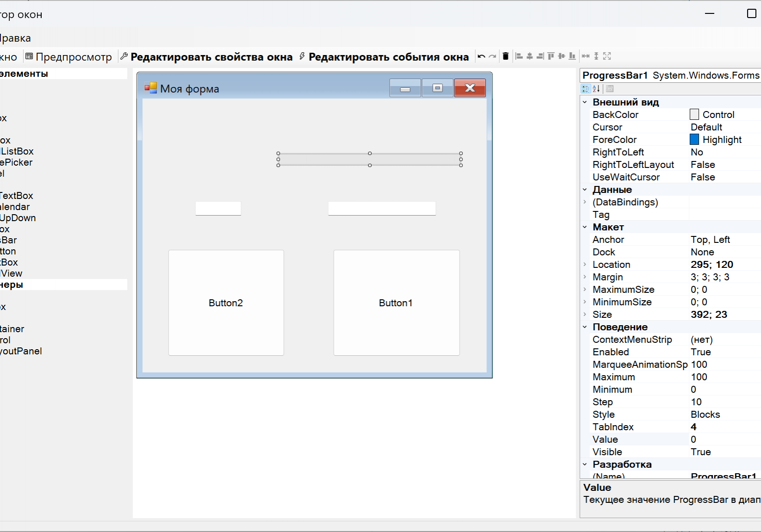This screenshot has height=532, width=761.
Task: Sort properties alphabetically
Action: point(596,89)
